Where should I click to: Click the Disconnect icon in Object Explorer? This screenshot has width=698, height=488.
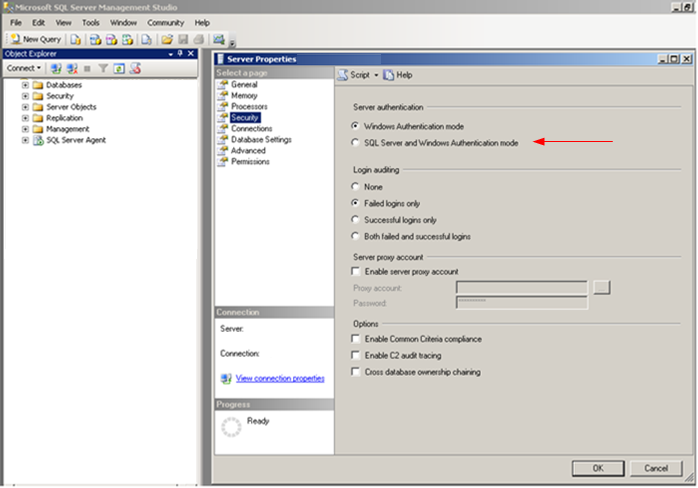pos(72,68)
